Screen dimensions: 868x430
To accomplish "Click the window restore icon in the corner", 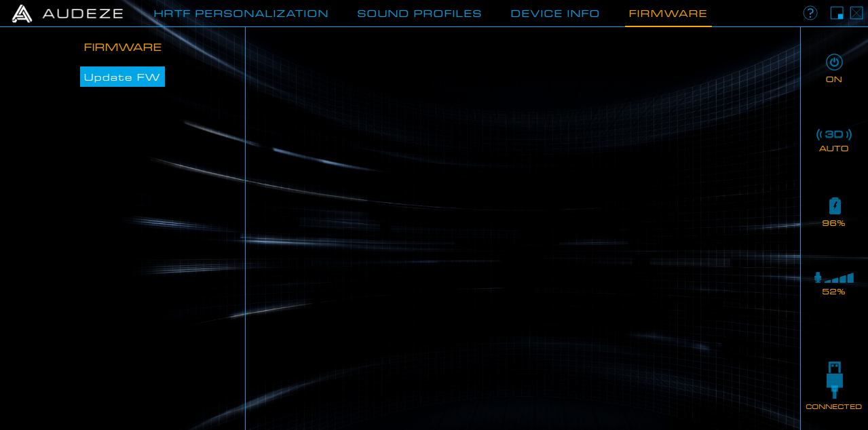I will (x=837, y=13).
